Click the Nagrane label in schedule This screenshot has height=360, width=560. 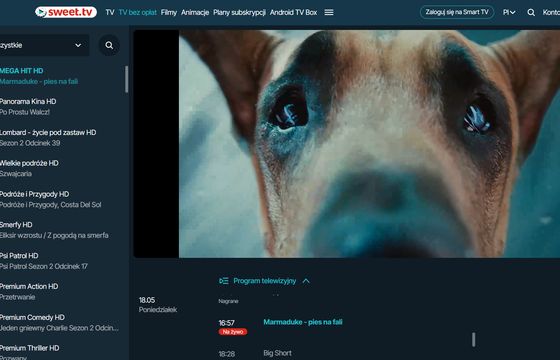[228, 301]
